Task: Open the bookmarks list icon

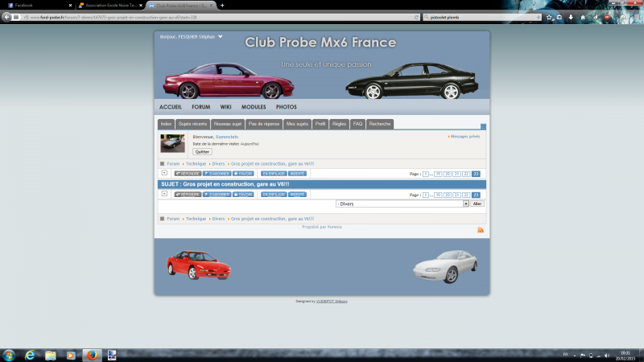Action: pos(559,17)
